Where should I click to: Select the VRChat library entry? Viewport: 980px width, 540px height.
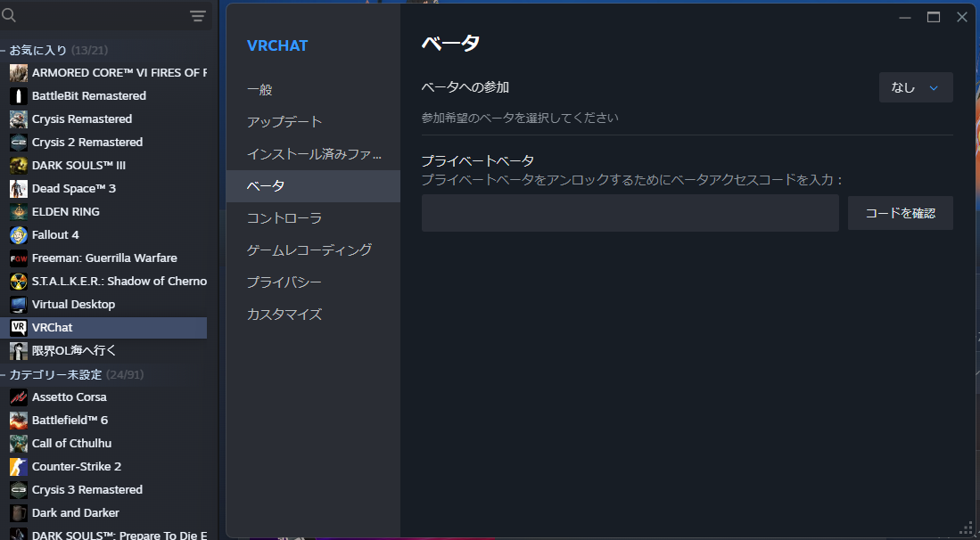(x=103, y=327)
